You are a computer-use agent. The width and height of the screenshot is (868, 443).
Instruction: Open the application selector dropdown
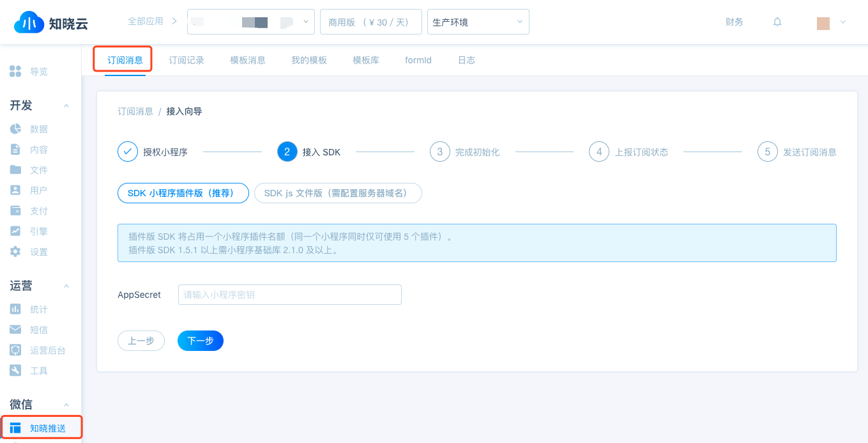point(251,22)
